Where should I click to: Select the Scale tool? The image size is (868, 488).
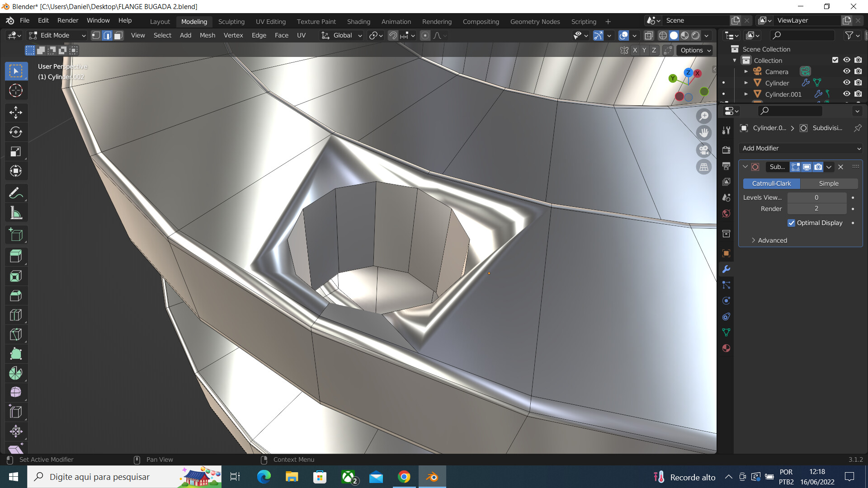click(x=16, y=152)
